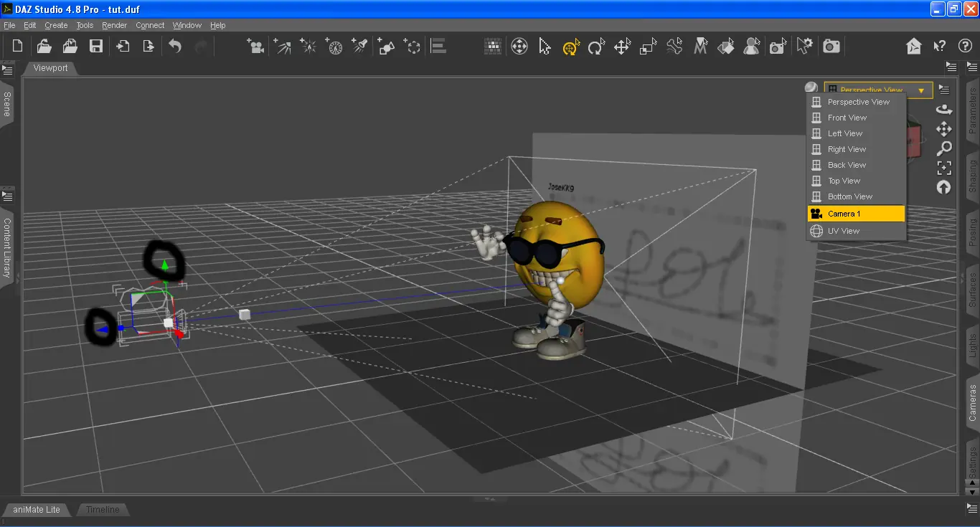Save the scene with the floppy disk icon

point(95,47)
